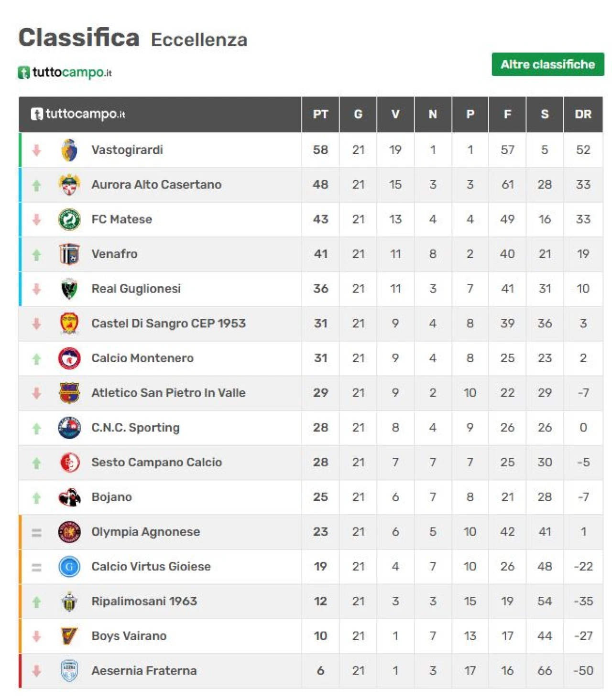Click the Vastogirardi team crest
The width and height of the screenshot is (612, 700).
[x=69, y=150]
